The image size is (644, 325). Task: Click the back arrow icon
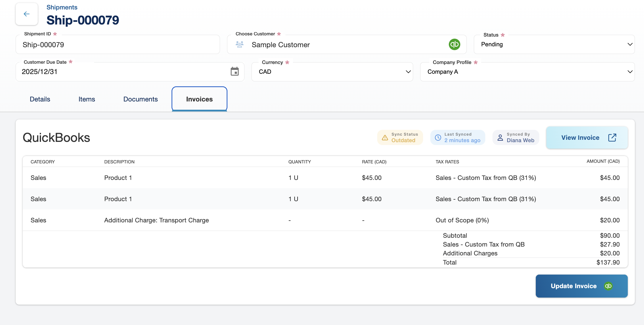pos(27,14)
